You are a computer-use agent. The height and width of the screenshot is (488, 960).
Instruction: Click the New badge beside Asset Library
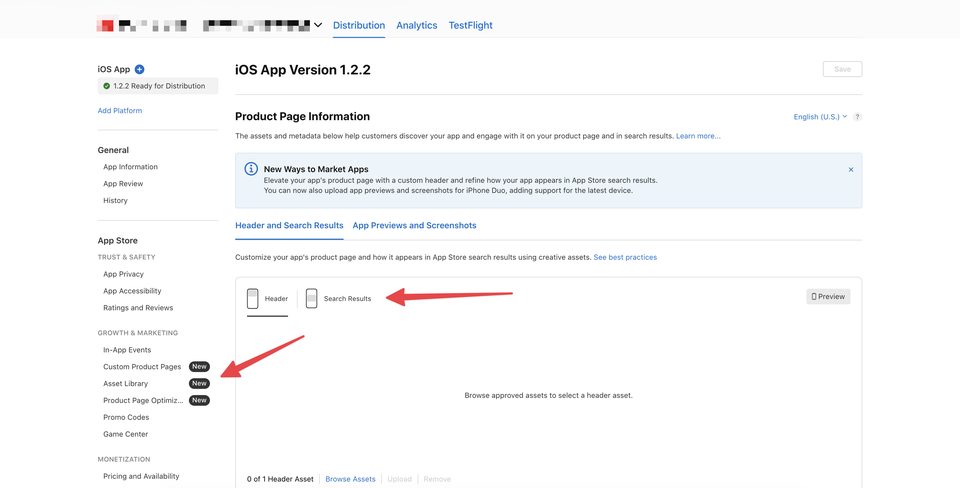[199, 383]
